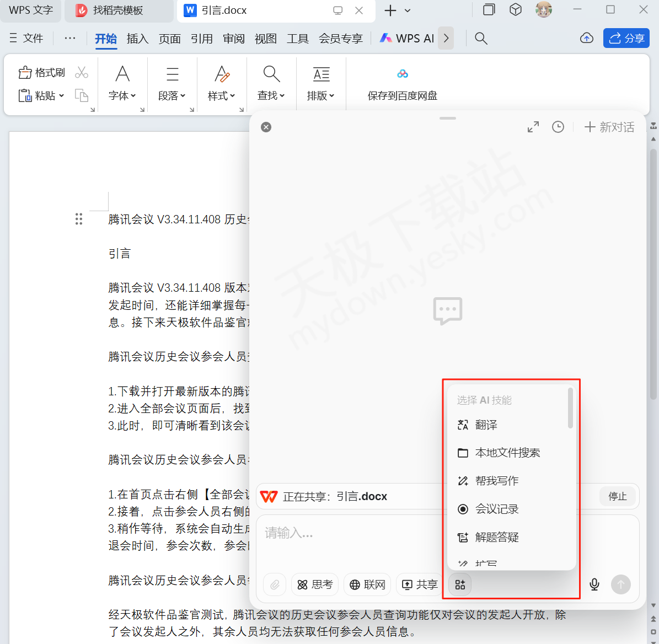Click the monitor icon on 引言.docx tab
The height and width of the screenshot is (644, 659).
(x=338, y=10)
